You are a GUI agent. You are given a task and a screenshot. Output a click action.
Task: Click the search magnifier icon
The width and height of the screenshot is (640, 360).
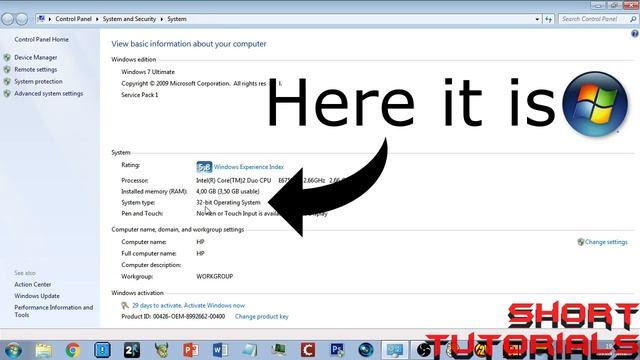[x=633, y=19]
